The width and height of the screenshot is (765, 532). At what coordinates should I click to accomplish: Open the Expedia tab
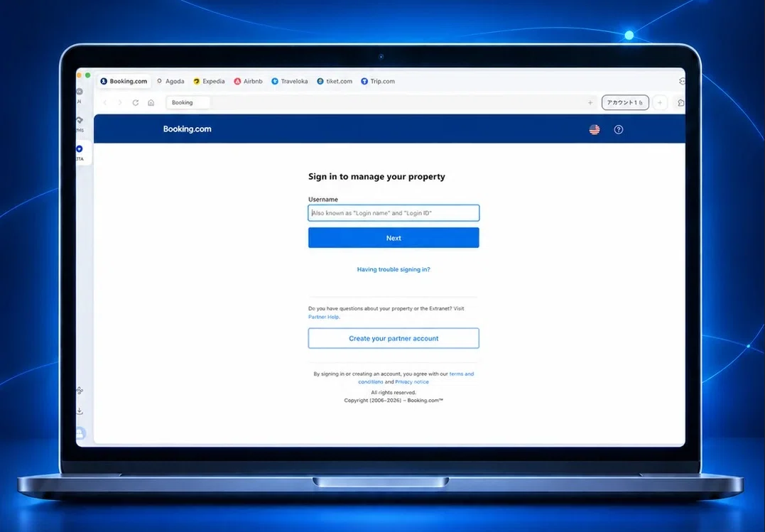pos(209,81)
